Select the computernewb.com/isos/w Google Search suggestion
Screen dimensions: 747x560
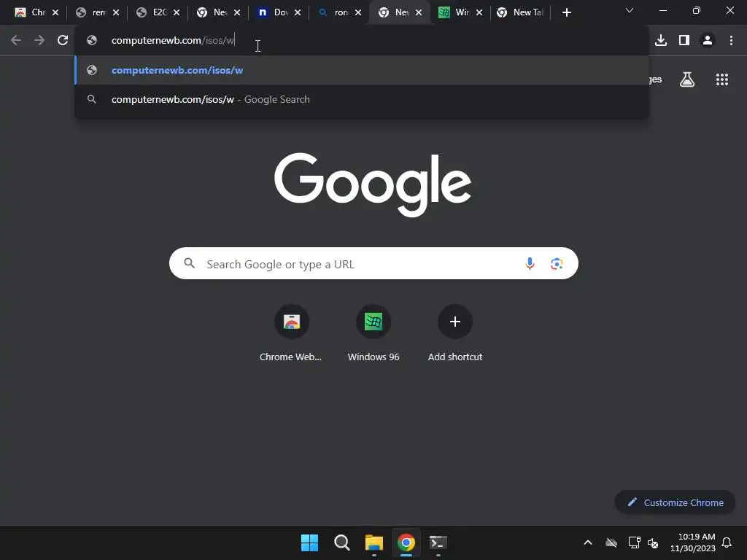(362, 99)
